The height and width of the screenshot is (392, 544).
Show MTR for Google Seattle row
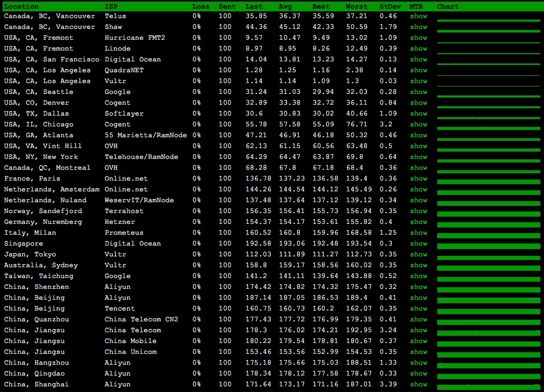(x=418, y=92)
